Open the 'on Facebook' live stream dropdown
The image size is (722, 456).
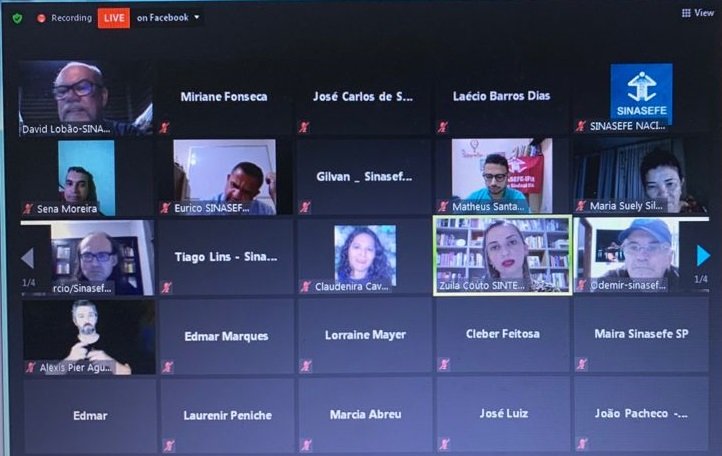pyautogui.click(x=168, y=18)
